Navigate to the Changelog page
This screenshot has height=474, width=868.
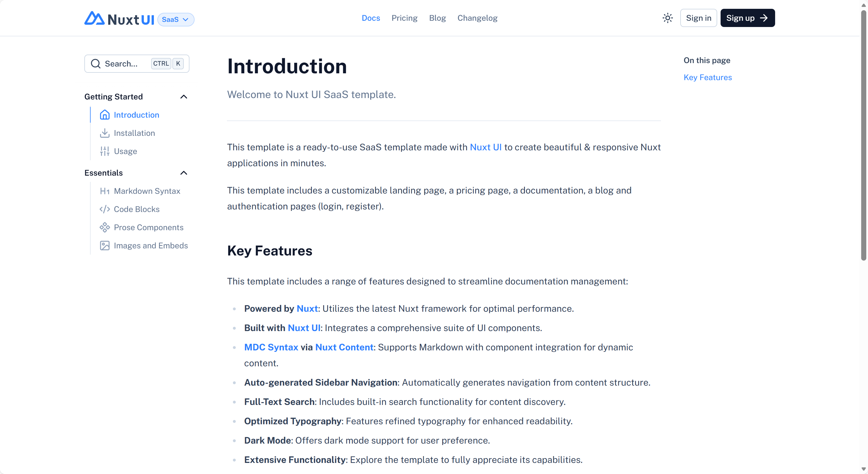tap(477, 18)
